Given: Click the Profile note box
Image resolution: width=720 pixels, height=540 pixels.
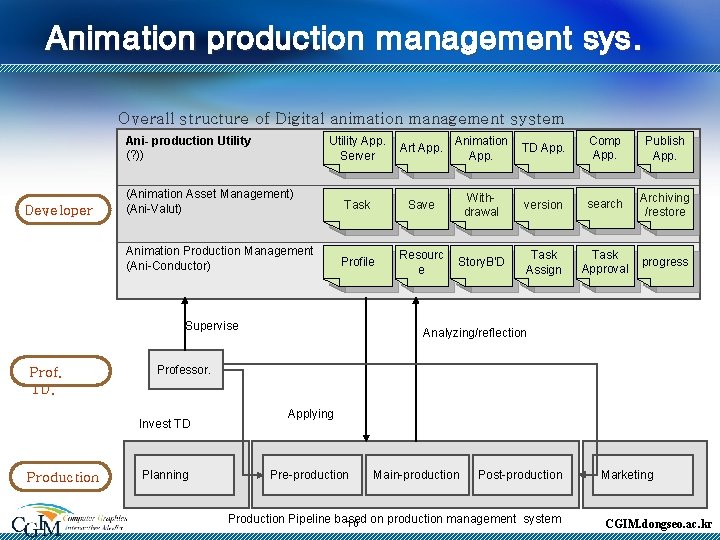Looking at the screenshot, I should (x=358, y=266).
